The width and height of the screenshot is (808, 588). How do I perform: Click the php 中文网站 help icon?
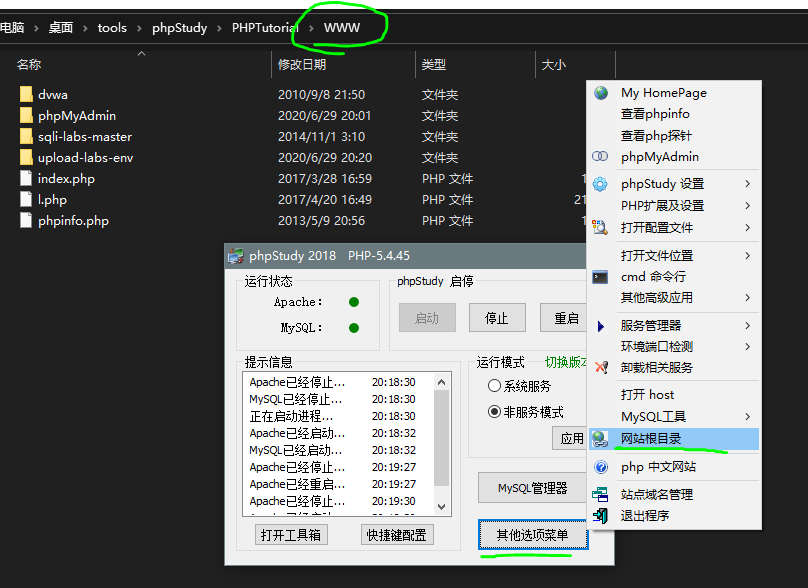[x=601, y=467]
